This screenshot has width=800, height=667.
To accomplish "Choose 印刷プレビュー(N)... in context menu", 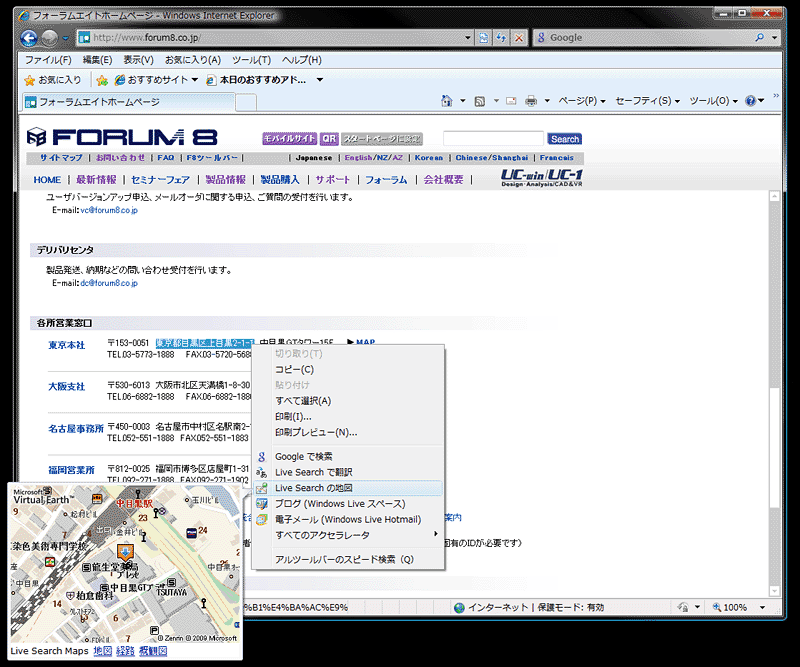I will [x=348, y=433].
